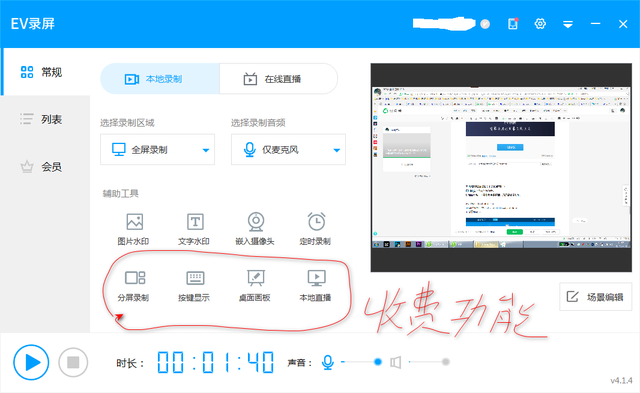This screenshot has width=640, height=393.
Task: Mute the microphone icon beside 声音
Action: pos(327,362)
